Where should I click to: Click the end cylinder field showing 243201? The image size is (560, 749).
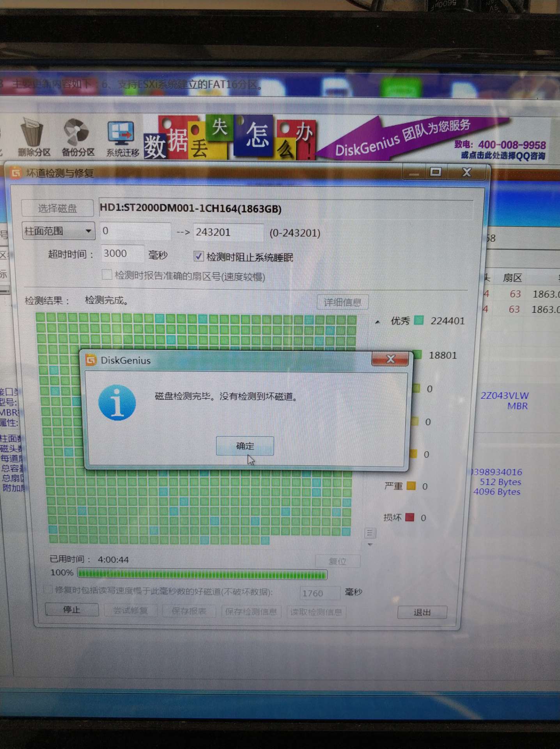tap(228, 232)
